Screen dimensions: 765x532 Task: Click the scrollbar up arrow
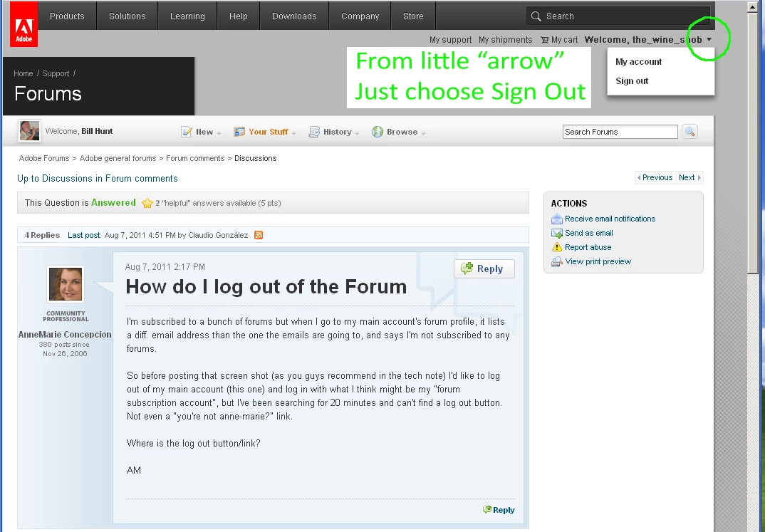tap(754, 7)
